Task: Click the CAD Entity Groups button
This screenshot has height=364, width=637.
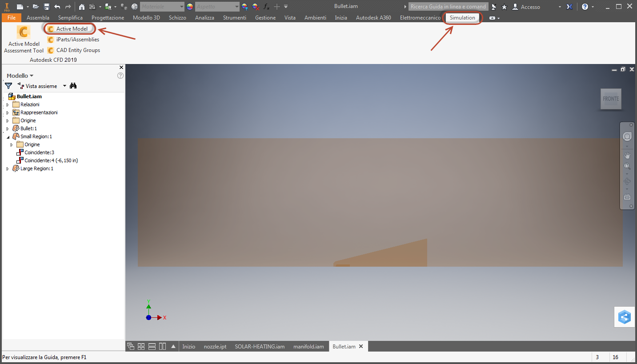Action: 74,50
